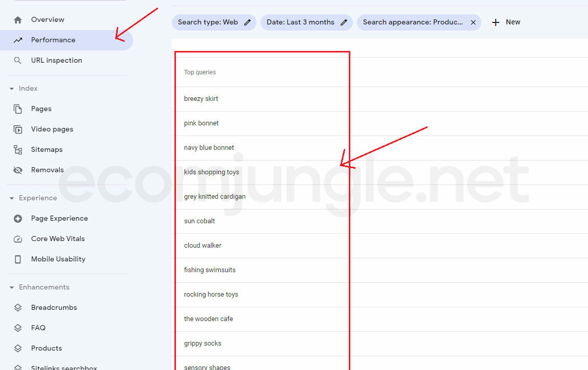Viewport: 588px width, 370px height.
Task: Select the 'grey knitted cardigan' query
Action: 215,197
